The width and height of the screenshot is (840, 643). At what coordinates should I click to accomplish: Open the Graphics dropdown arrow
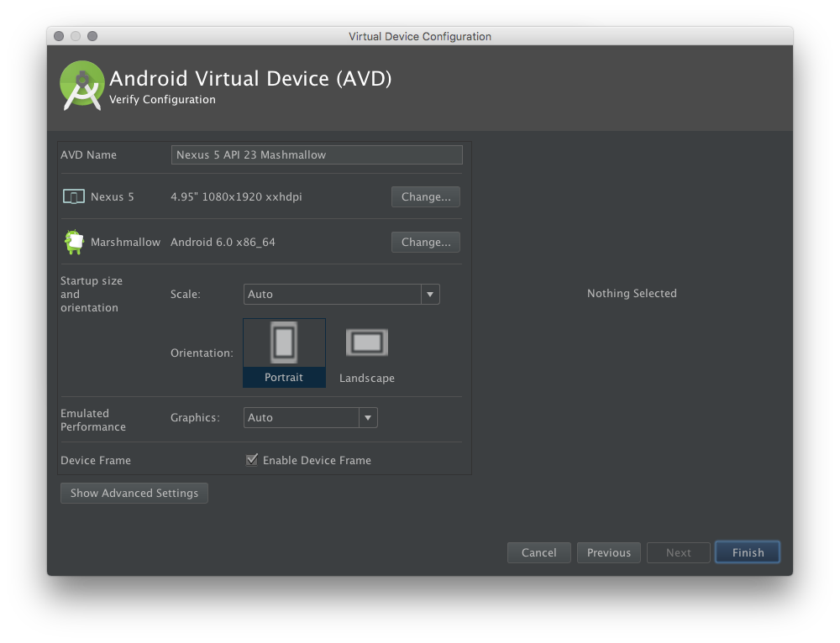pyautogui.click(x=368, y=417)
